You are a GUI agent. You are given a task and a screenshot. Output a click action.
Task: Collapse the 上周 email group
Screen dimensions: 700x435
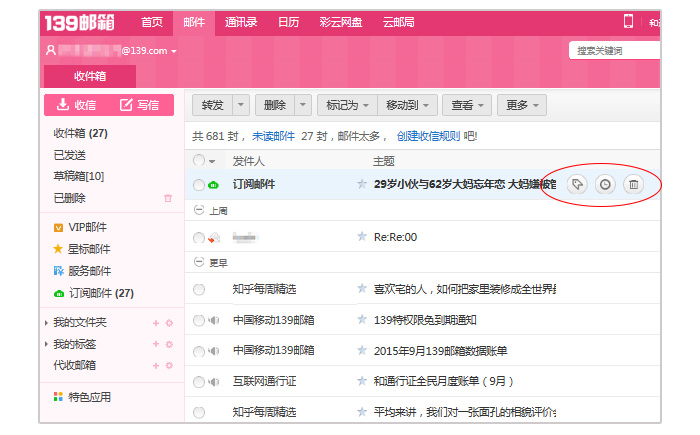coord(198,211)
